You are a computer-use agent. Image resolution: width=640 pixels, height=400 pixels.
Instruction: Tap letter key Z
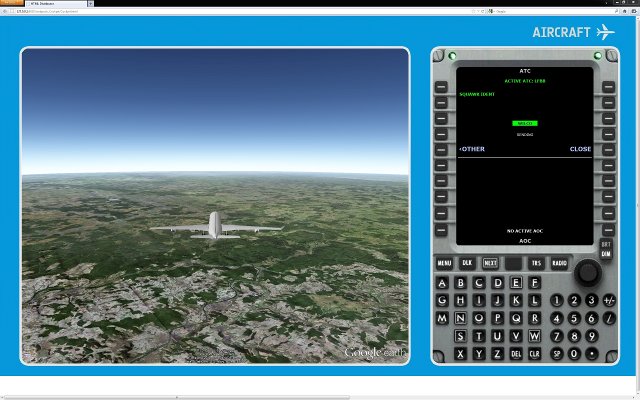498,354
